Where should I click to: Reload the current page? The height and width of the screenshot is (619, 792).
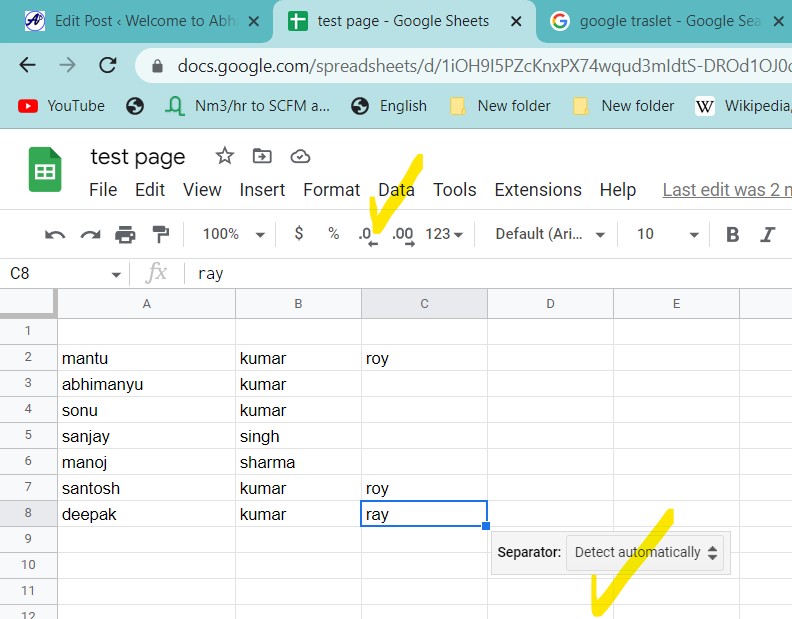tap(108, 65)
